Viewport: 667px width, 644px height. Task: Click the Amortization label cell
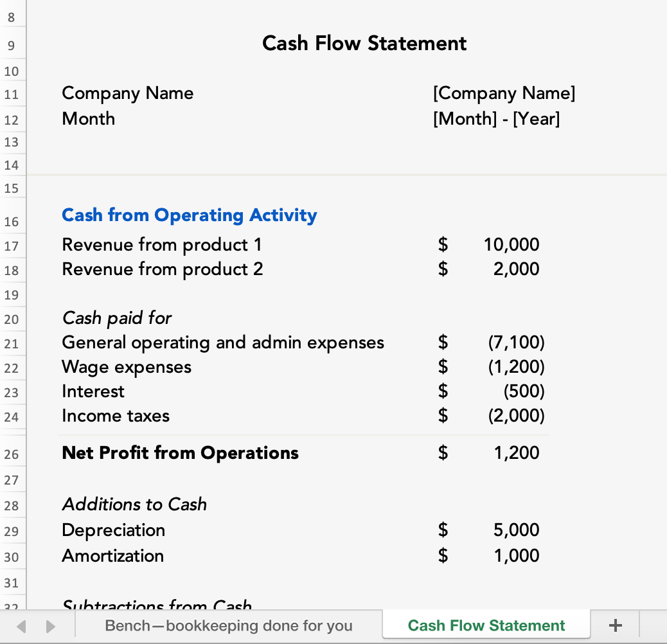click(x=112, y=556)
